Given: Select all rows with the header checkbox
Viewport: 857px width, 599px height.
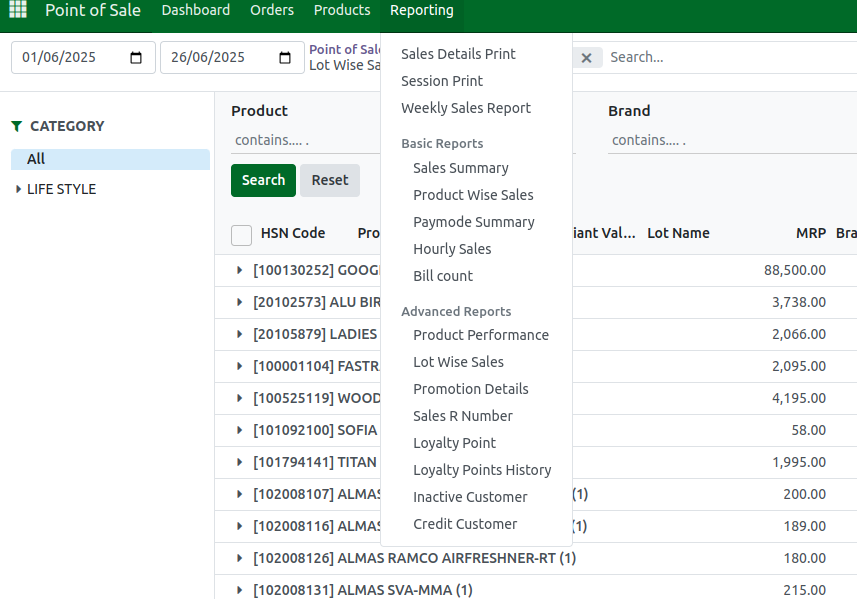Looking at the screenshot, I should click(x=241, y=235).
